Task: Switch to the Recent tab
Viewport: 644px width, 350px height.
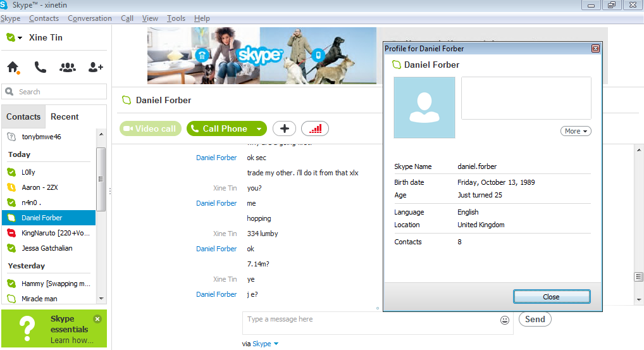Action: 65,116
